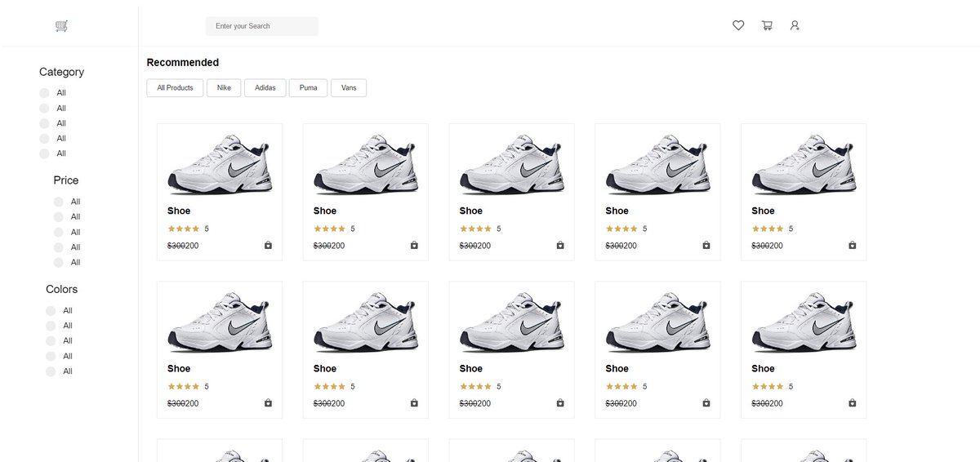This screenshot has height=462, width=980.
Task: Select the third All radio under Colors
Action: click(x=51, y=341)
